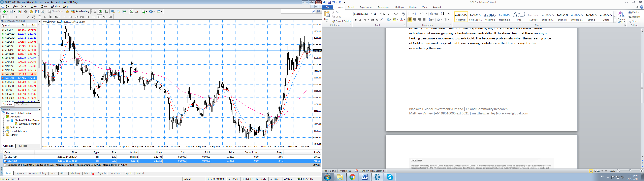The height and width of the screenshot is (181, 644).
Task: Toggle the Data Window crosshair icon
Action: pos(26,11)
